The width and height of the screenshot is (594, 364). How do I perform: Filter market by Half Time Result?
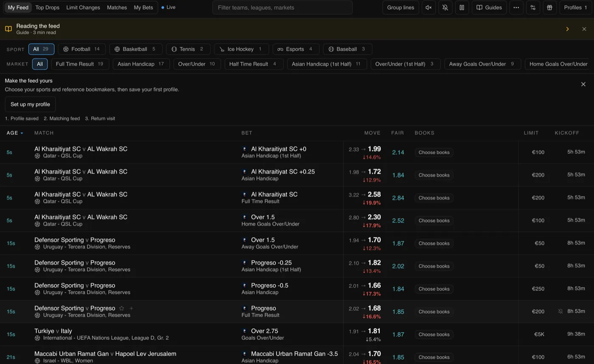point(254,64)
